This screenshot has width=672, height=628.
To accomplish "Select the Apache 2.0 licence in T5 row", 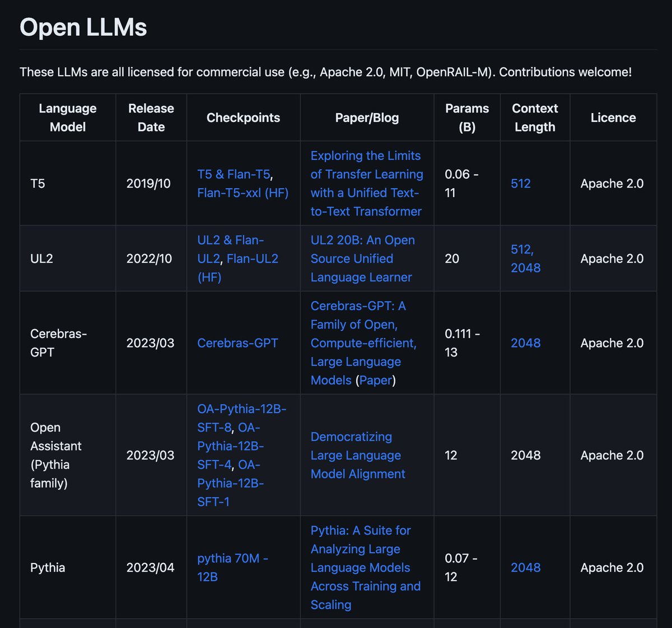I will (x=612, y=184).
